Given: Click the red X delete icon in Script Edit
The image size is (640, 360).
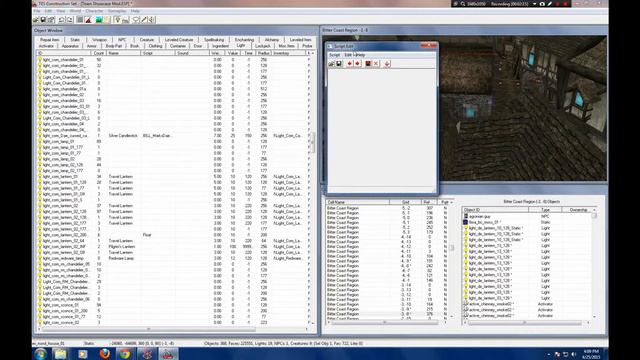Looking at the screenshot, I should [376, 64].
